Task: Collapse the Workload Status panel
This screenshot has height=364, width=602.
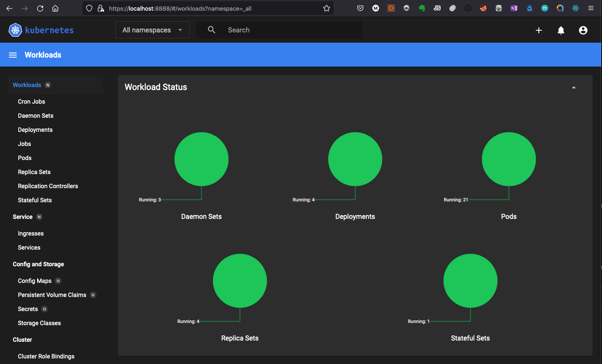Action: pos(574,87)
